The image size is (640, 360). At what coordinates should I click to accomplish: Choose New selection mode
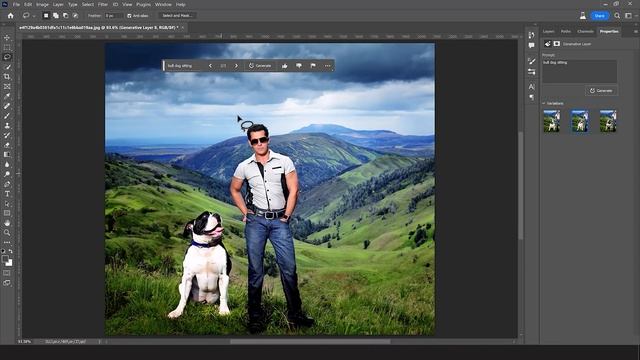point(46,16)
